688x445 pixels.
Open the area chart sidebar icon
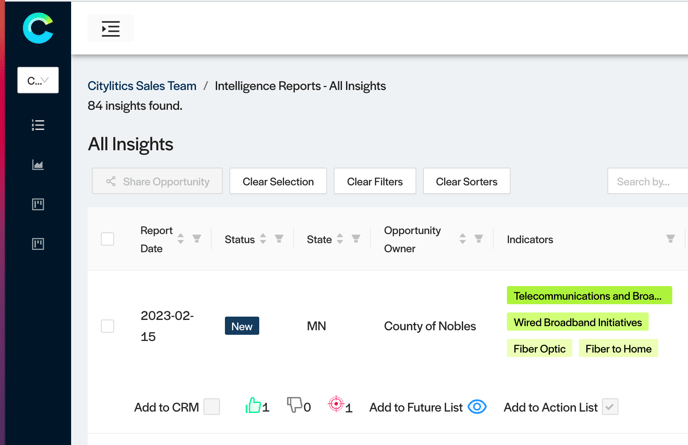tap(38, 165)
